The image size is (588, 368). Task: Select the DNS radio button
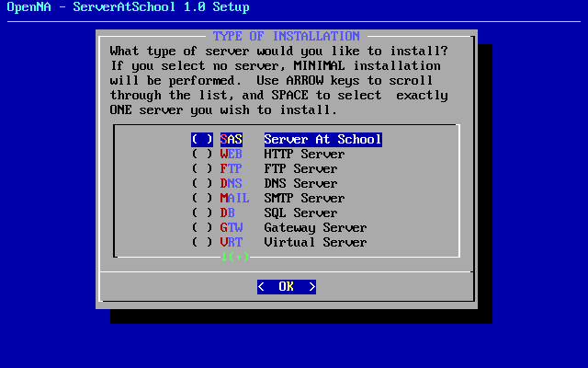pyautogui.click(x=202, y=184)
